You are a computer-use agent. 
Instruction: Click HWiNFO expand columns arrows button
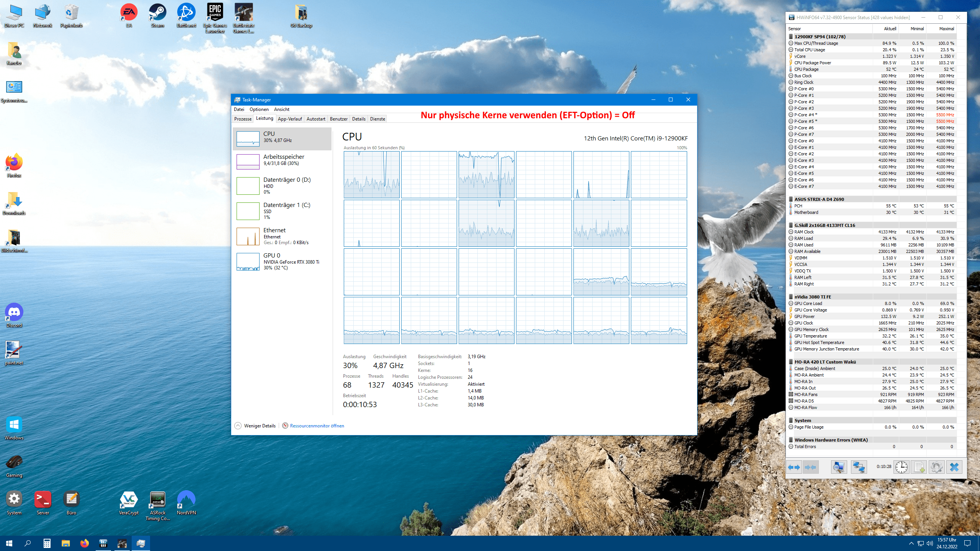794,467
